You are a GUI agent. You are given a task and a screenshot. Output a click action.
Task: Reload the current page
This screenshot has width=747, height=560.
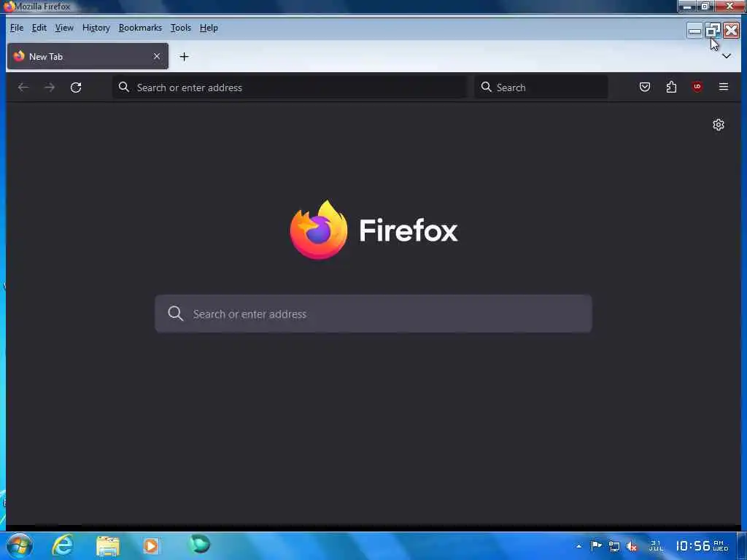pyautogui.click(x=76, y=87)
